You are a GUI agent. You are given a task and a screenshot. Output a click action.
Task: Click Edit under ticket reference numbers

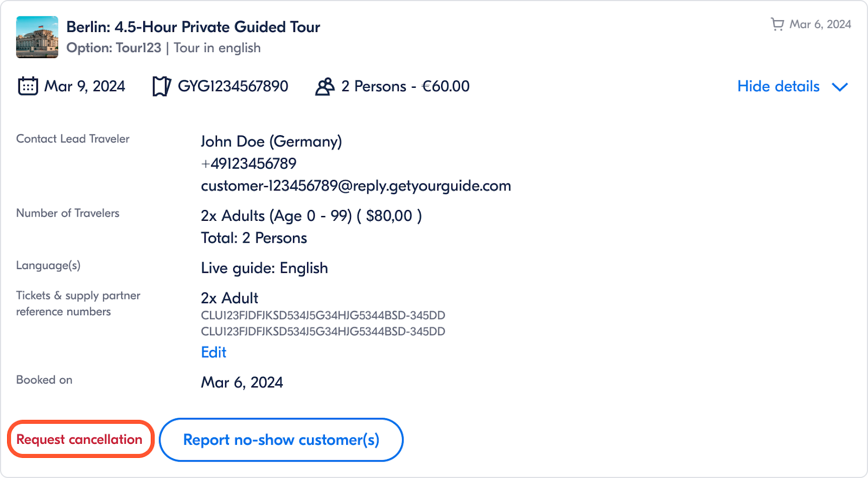click(x=214, y=352)
